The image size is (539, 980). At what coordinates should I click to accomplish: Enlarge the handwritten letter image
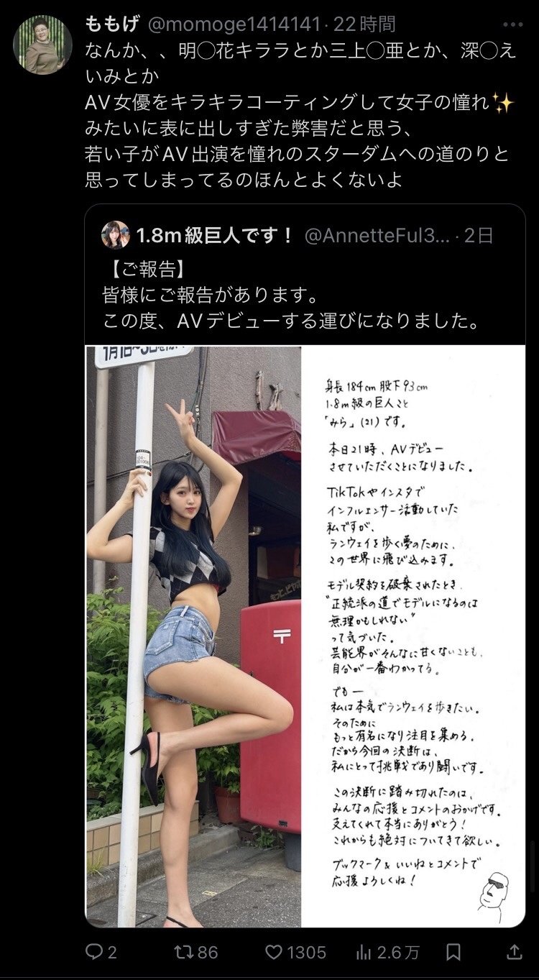pos(414,636)
